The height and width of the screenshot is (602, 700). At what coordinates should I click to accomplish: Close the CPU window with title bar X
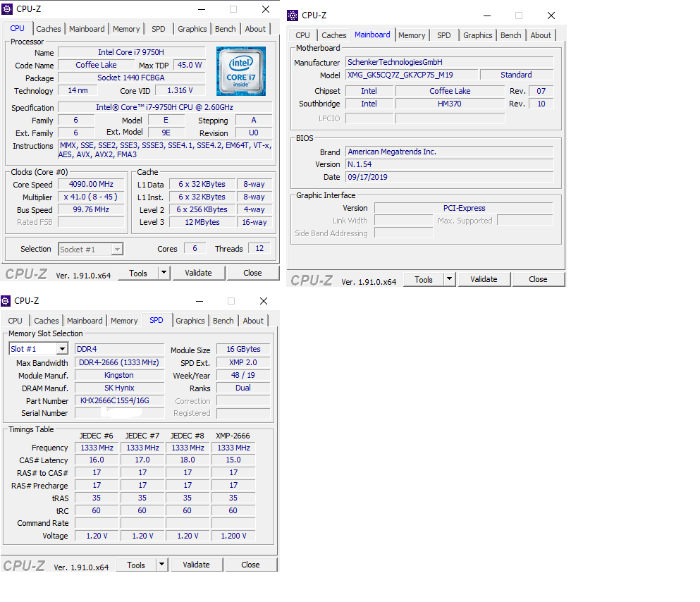point(266,9)
